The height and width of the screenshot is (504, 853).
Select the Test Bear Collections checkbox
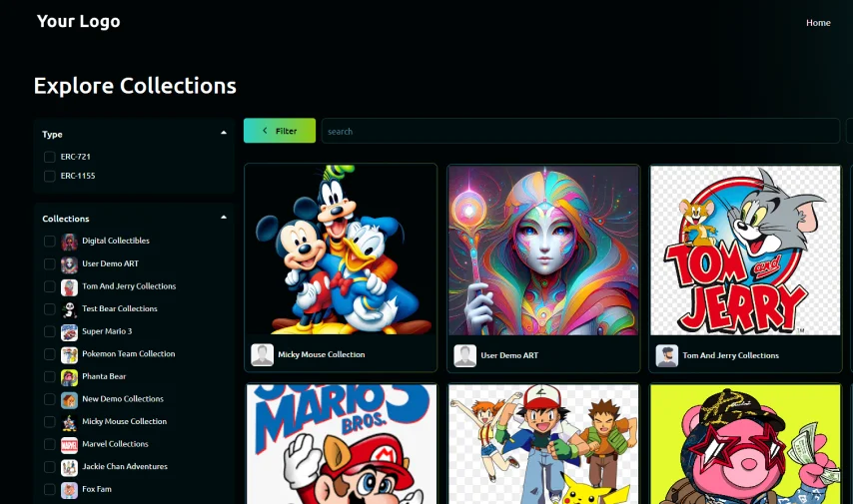(x=50, y=309)
